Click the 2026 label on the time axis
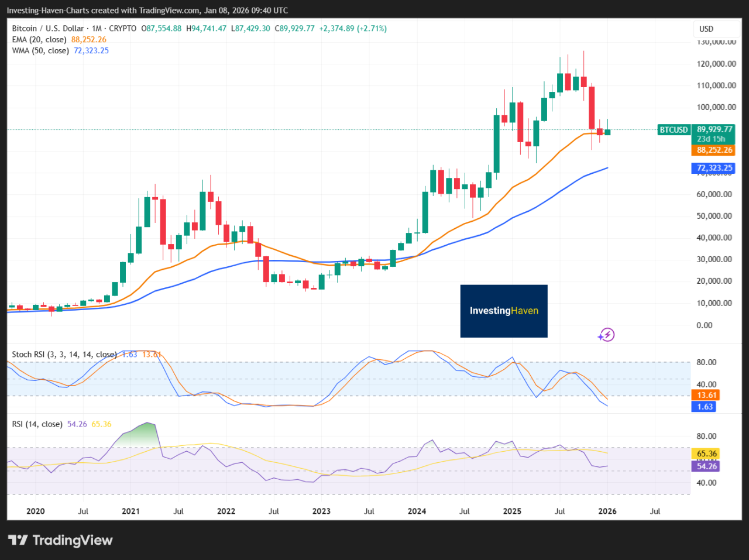The image size is (749, 560). 607,511
